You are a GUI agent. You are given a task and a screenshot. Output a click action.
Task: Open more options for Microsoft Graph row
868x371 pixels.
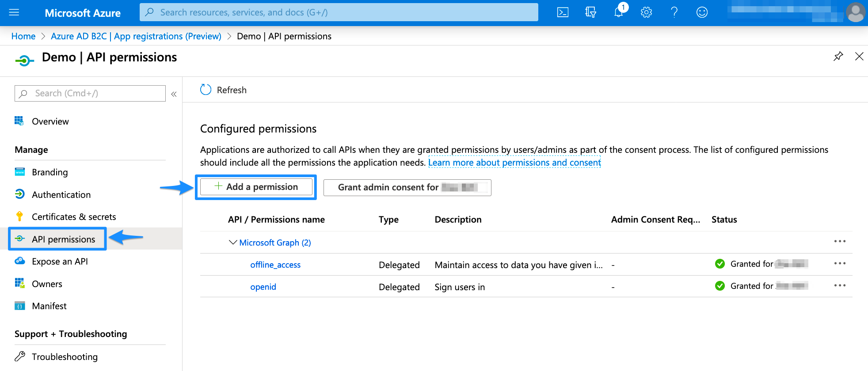click(x=840, y=241)
